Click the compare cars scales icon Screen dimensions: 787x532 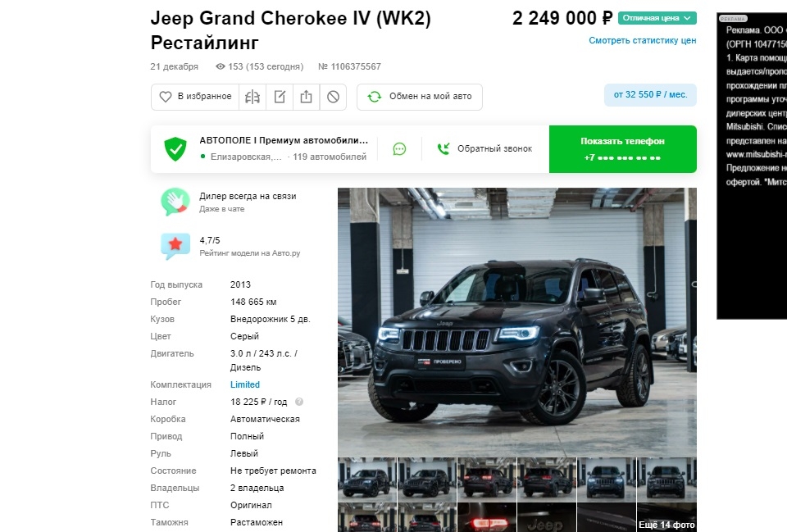point(252,97)
